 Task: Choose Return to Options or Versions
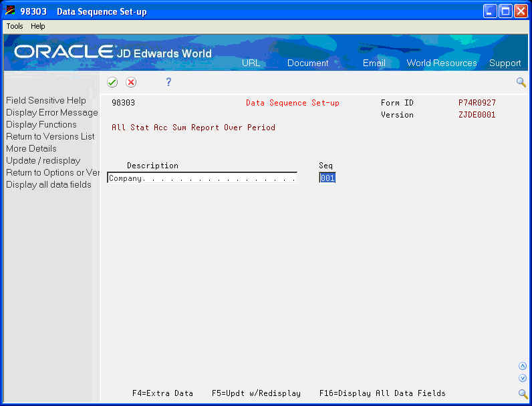[x=53, y=172]
